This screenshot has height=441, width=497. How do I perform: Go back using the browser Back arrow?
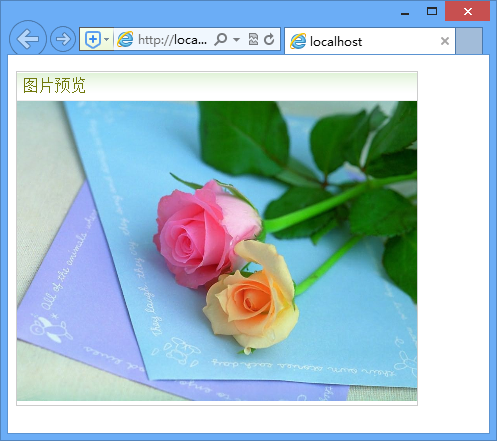point(28,39)
